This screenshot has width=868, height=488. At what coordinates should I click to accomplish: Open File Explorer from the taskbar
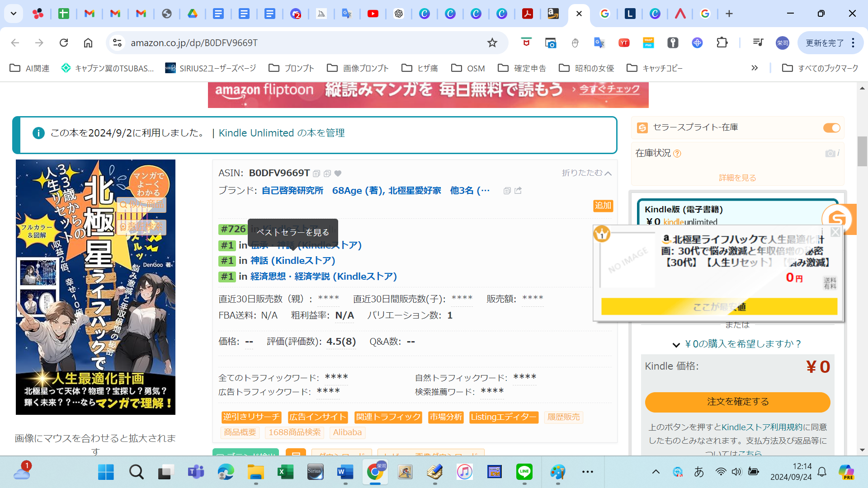click(255, 472)
